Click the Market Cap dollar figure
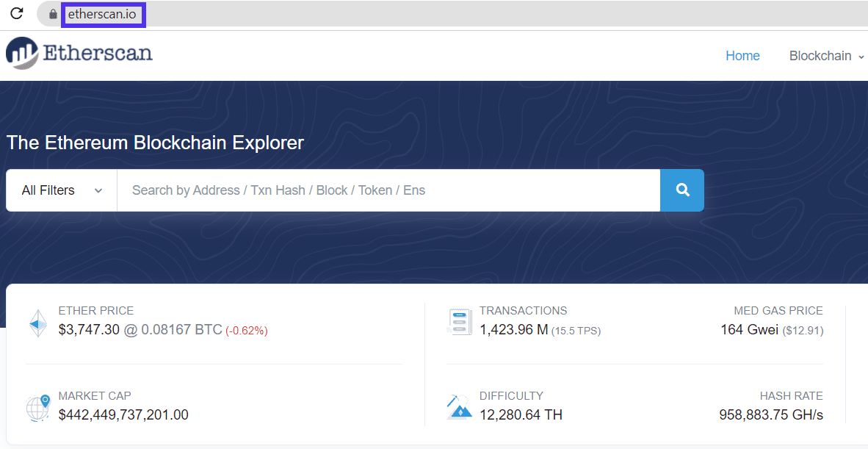The height and width of the screenshot is (449, 868). pos(123,414)
